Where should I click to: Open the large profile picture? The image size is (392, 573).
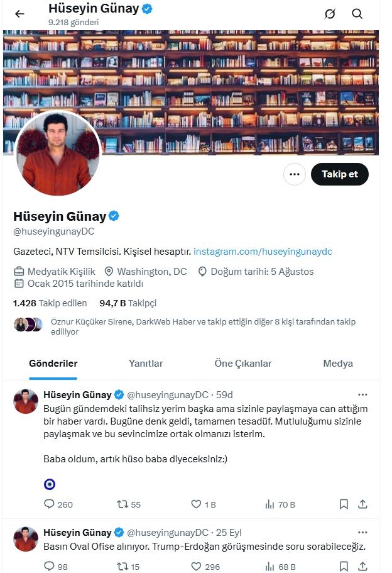click(x=57, y=153)
